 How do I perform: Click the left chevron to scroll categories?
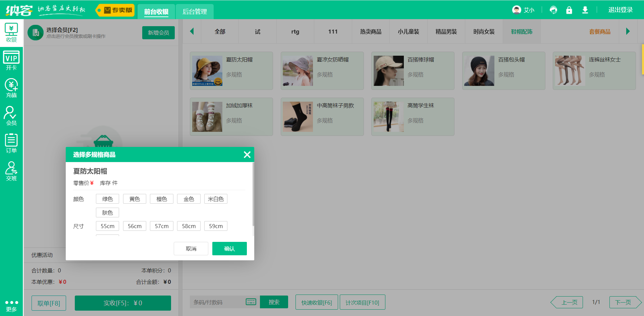point(192,31)
